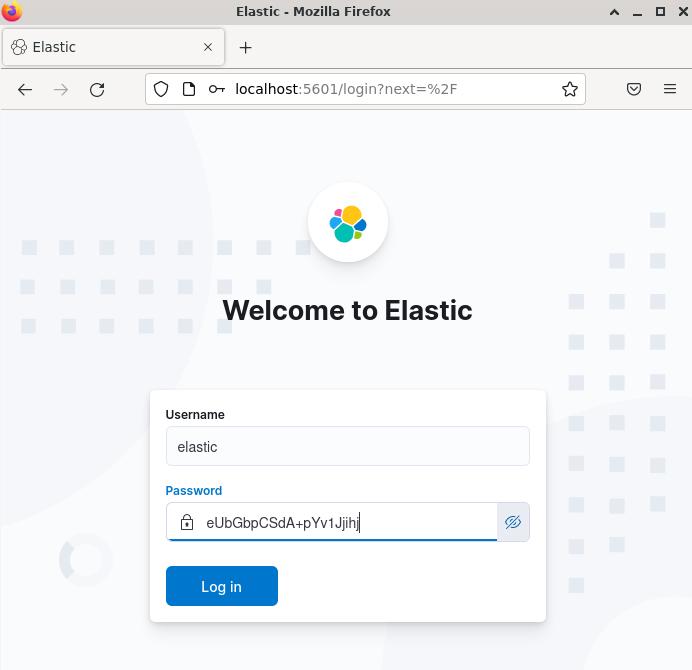Click the Username input field
This screenshot has width=692, height=670.
(347, 446)
